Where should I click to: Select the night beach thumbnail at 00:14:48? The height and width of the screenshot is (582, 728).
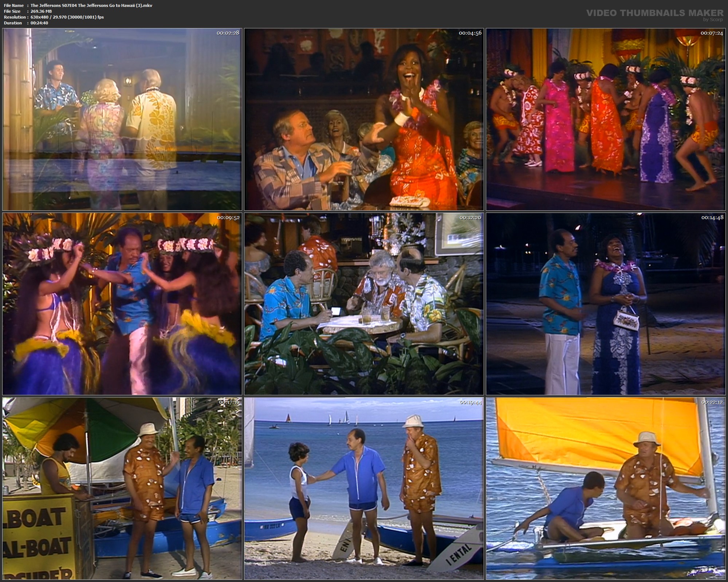pyautogui.click(x=606, y=304)
